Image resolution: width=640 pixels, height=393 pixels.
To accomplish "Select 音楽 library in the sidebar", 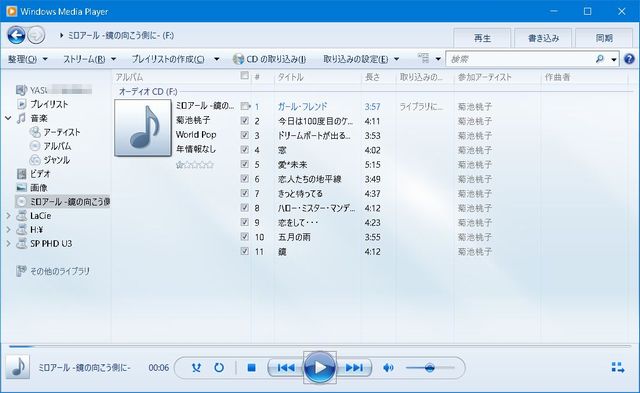I will [39, 118].
